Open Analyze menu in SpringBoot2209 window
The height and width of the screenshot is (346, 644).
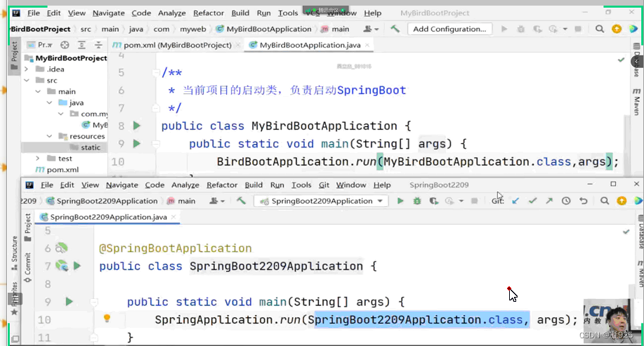click(x=185, y=185)
